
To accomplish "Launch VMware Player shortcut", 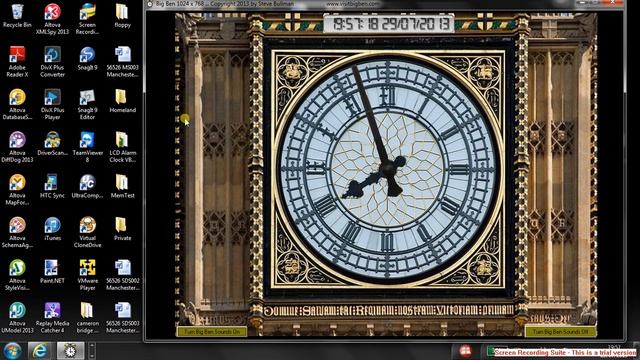I will [x=87, y=276].
